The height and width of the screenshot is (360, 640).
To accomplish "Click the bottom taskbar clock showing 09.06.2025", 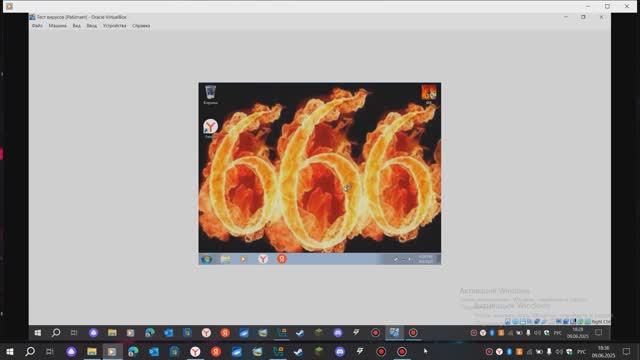I will (x=603, y=352).
